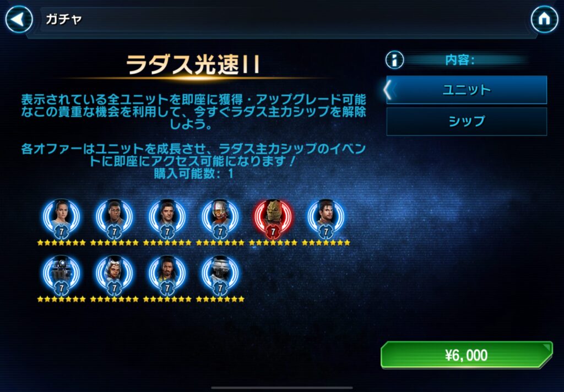Select the Finn character portrait
The image size is (564, 392).
point(115,218)
